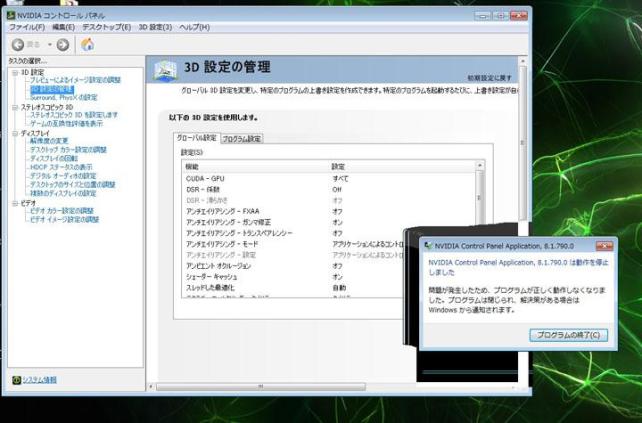Image resolution: width=642 pixels, height=423 pixels.
Task: Select the アンチエイリアシング - ガンマ修正 row
Action: coord(329,222)
